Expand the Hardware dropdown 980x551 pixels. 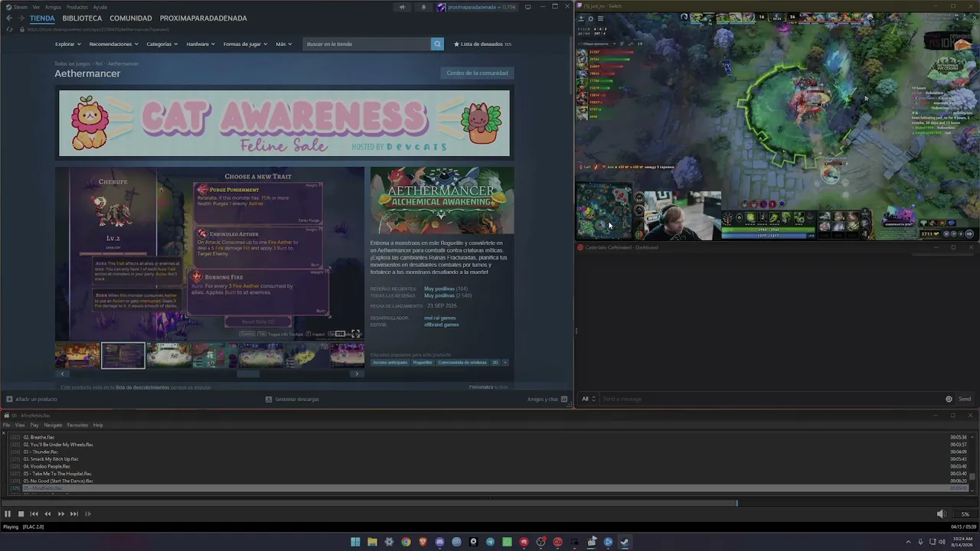(x=201, y=44)
